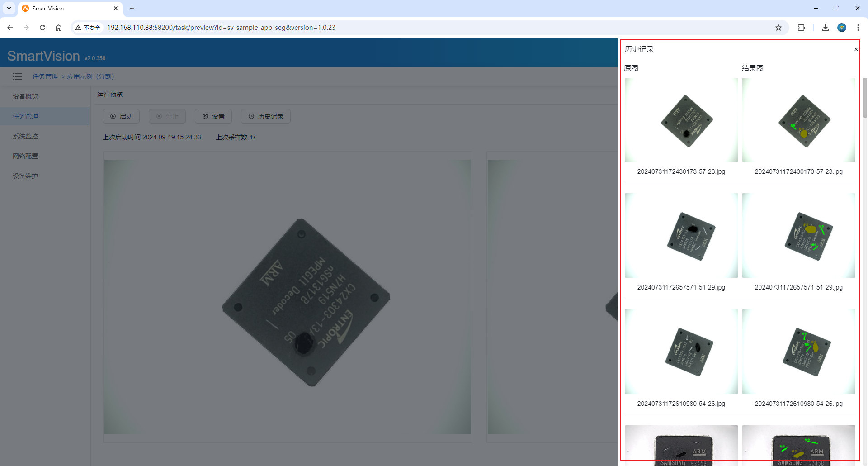Click the history panel vertical scrollbar
This screenshot has height=466, width=868.
pos(865,97)
